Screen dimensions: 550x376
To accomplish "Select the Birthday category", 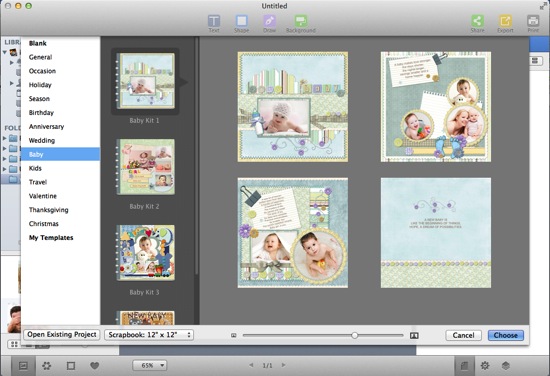I will pyautogui.click(x=41, y=113).
